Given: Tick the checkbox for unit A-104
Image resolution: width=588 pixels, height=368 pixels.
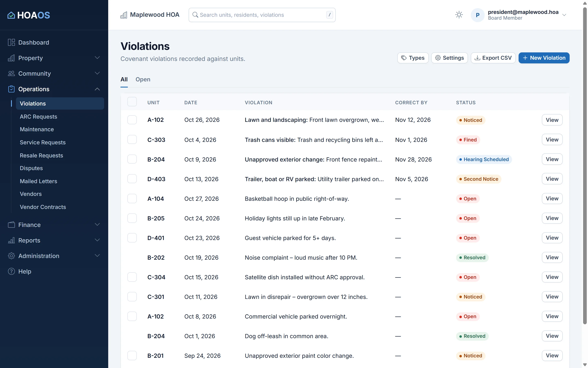Looking at the screenshot, I should tap(132, 198).
